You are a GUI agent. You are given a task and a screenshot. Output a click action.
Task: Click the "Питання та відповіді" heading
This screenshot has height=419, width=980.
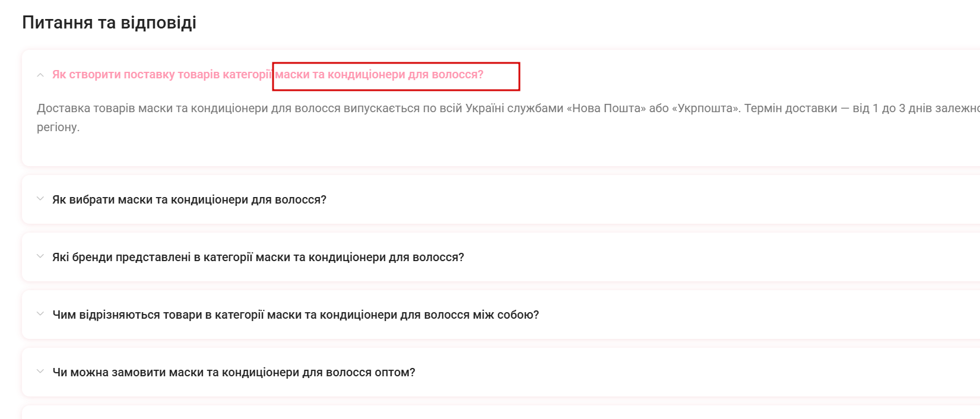(x=109, y=23)
